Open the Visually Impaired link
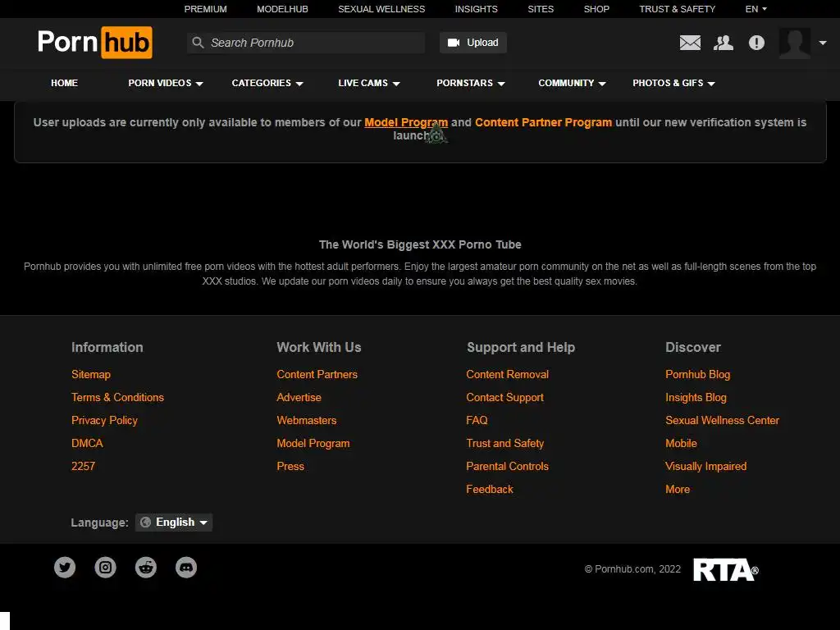Screen dimensions: 840x630 (706, 466)
